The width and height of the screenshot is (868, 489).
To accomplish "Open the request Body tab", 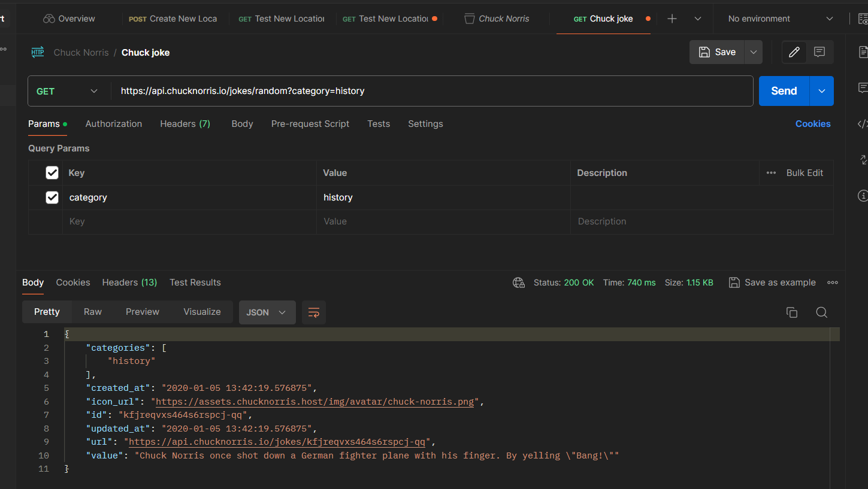I will [x=243, y=124].
